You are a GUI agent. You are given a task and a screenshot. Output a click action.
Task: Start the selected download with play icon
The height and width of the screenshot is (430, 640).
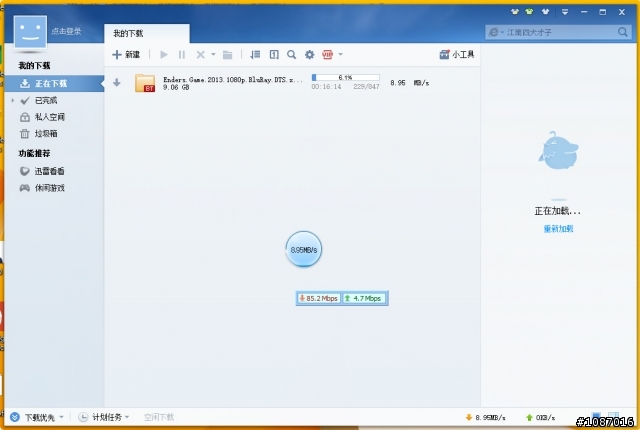[164, 54]
